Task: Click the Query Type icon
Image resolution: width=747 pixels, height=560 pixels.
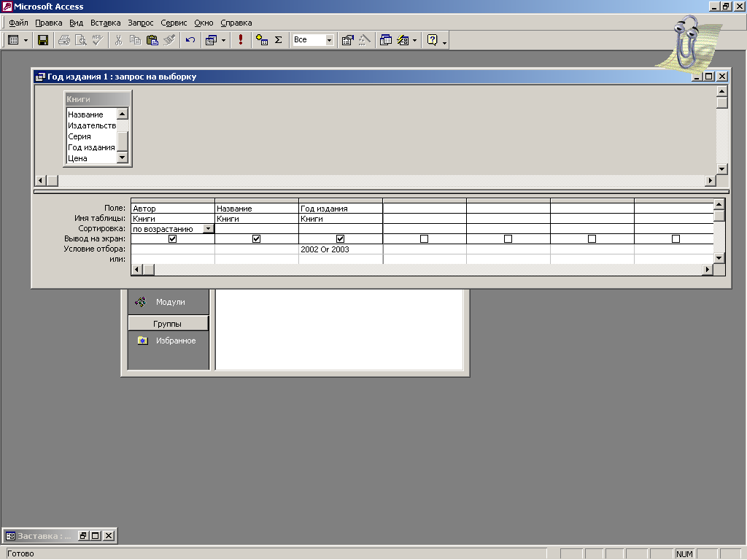Action: (x=211, y=40)
